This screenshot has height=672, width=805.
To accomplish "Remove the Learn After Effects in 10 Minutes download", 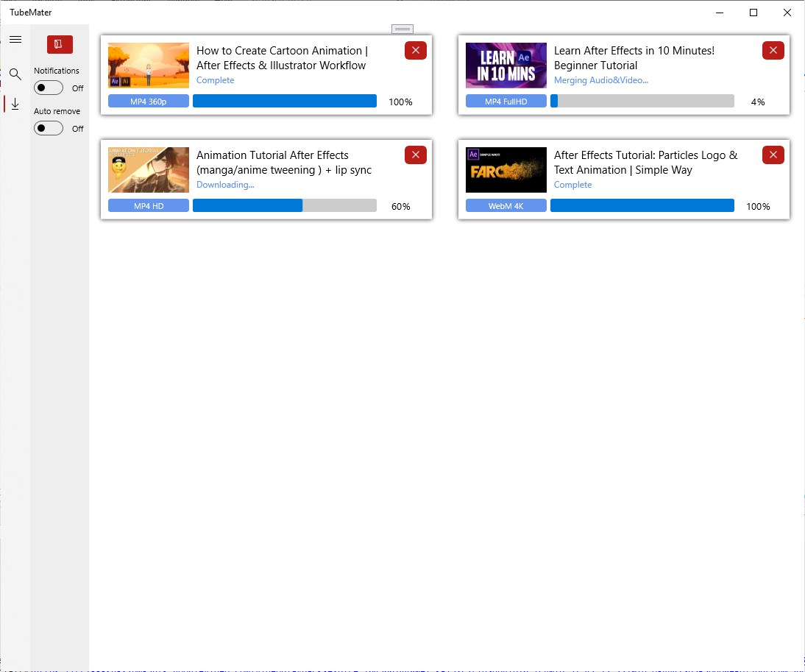I will click(x=773, y=50).
